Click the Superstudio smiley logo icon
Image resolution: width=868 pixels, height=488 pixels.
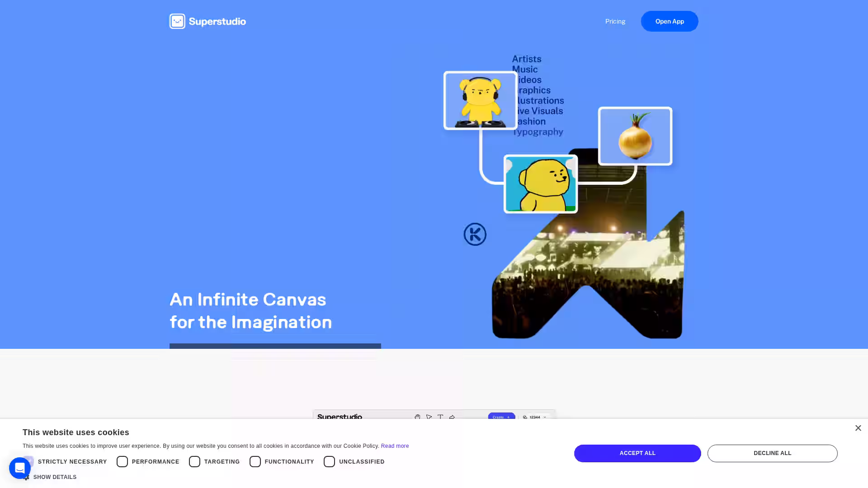(177, 21)
